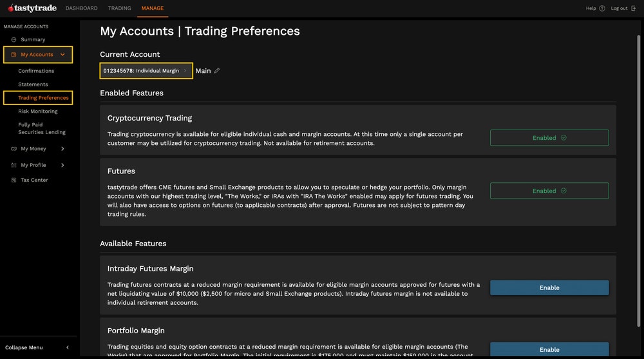Click the Main account nickname text

click(x=203, y=71)
